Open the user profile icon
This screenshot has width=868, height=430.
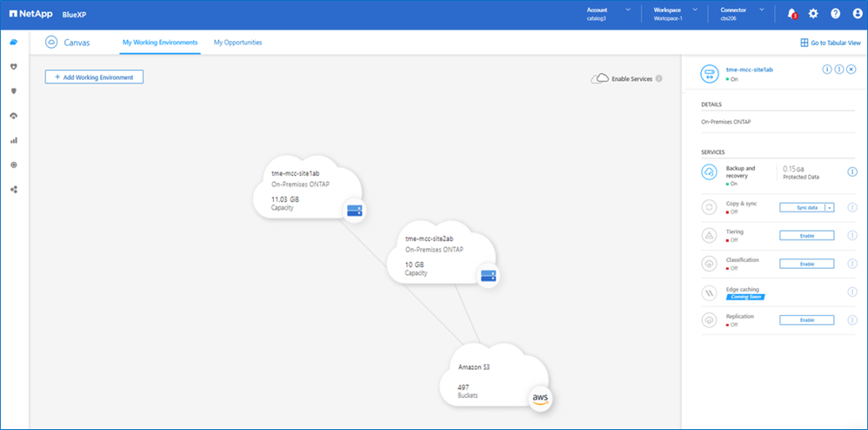pos(858,14)
